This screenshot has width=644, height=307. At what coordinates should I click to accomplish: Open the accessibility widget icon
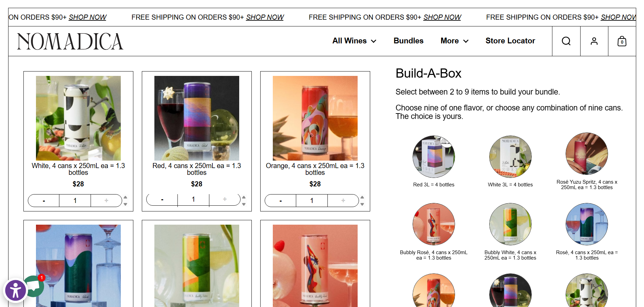[x=15, y=290]
